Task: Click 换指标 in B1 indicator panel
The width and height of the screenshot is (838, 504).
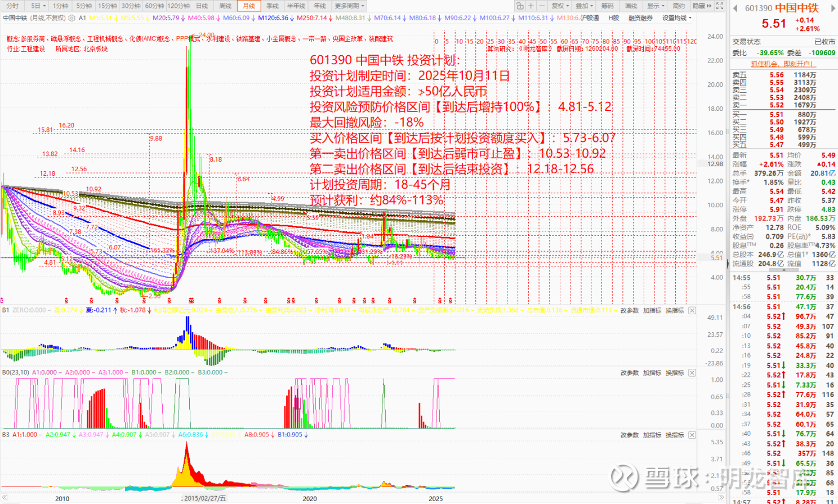Action: click(x=675, y=310)
